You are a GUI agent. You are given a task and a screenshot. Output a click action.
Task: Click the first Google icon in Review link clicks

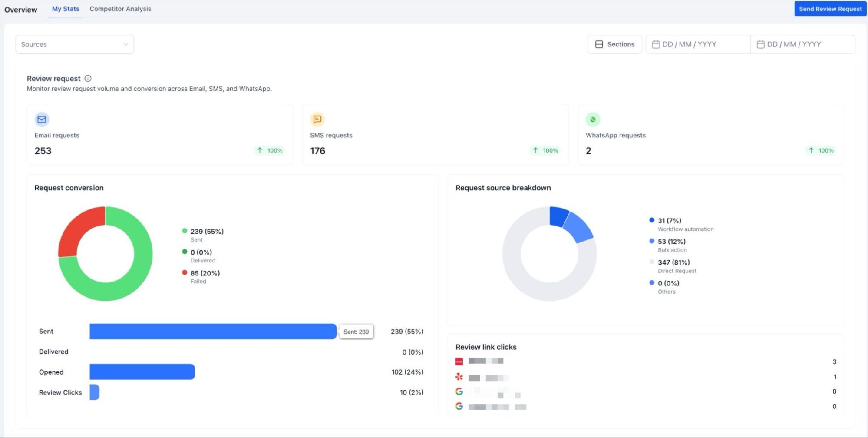[x=459, y=392]
